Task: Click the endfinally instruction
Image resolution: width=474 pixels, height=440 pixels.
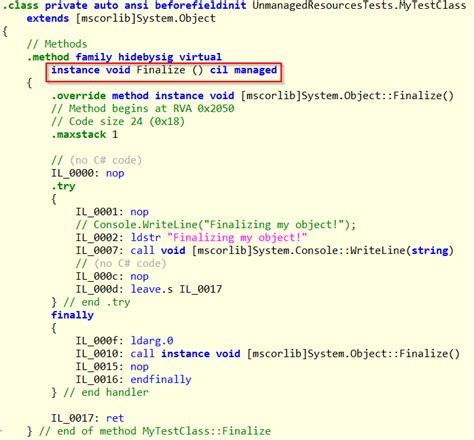Action: (161, 380)
